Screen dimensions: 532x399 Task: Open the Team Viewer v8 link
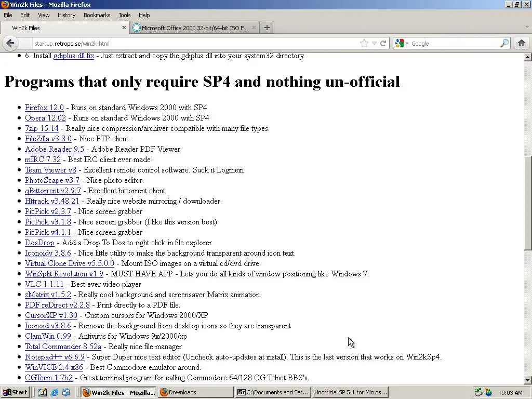pyautogui.click(x=50, y=170)
